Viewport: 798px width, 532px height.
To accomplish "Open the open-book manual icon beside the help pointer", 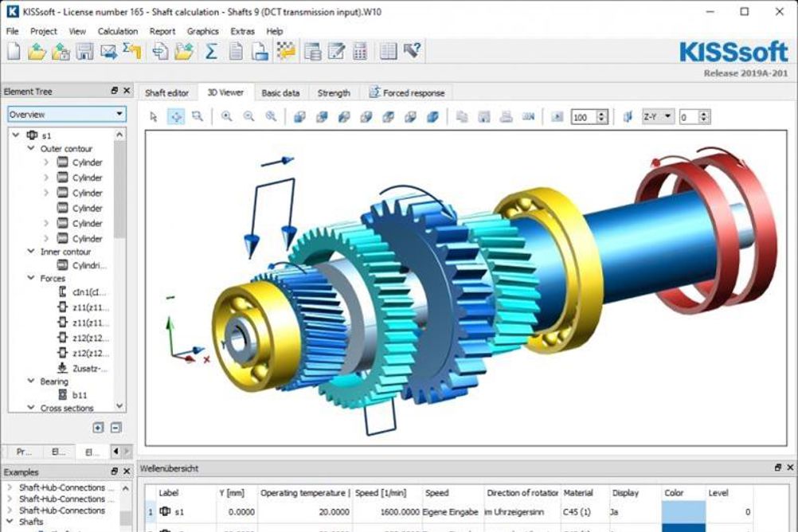I will pos(388,51).
